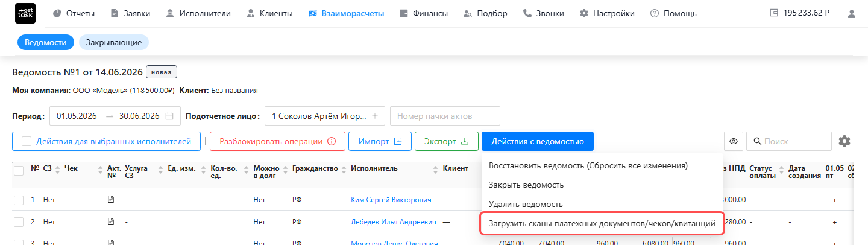
Task: Click the period end date 30.06.2026
Action: tap(139, 116)
